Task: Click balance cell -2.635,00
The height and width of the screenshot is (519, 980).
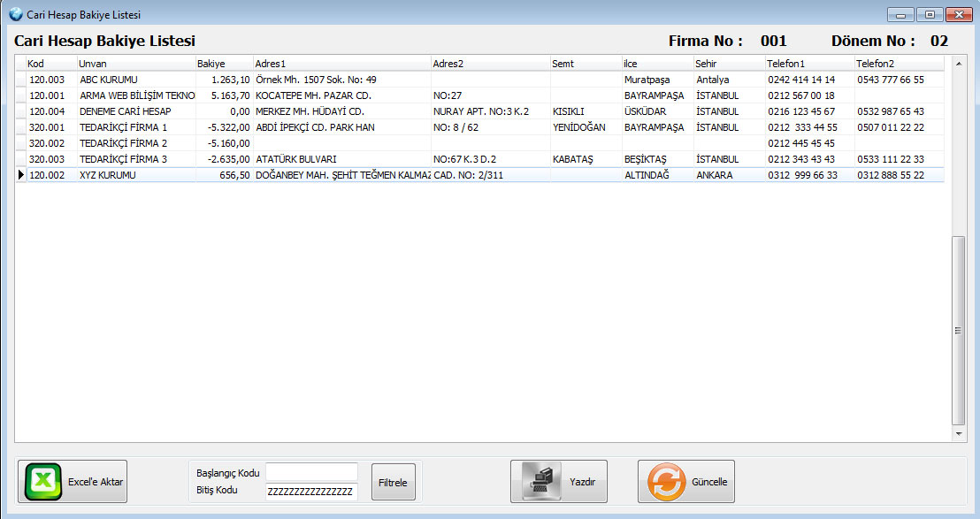Action: 225,159
